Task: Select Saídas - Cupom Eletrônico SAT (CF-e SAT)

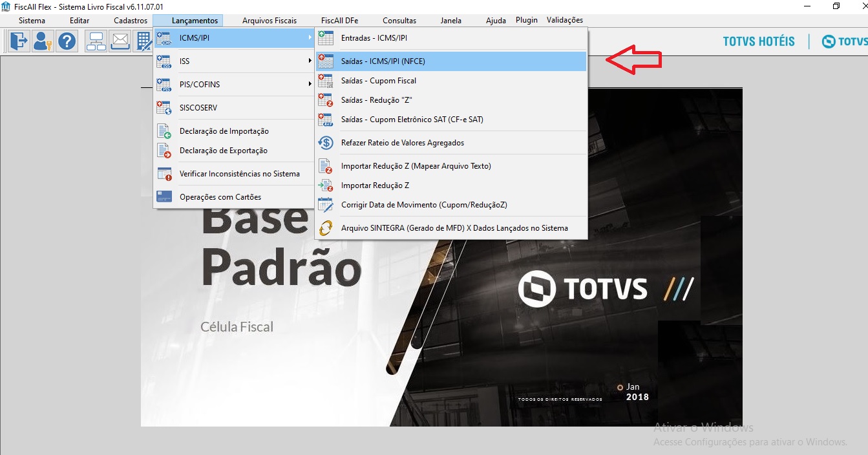Action: coord(451,120)
